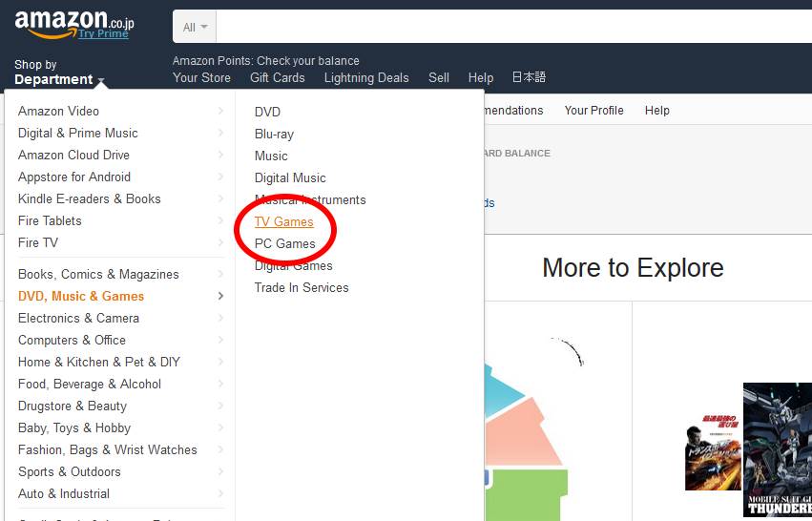The image size is (812, 521).
Task: Expand chevron next to Books, Comics & Magazines
Action: pyautogui.click(x=220, y=274)
